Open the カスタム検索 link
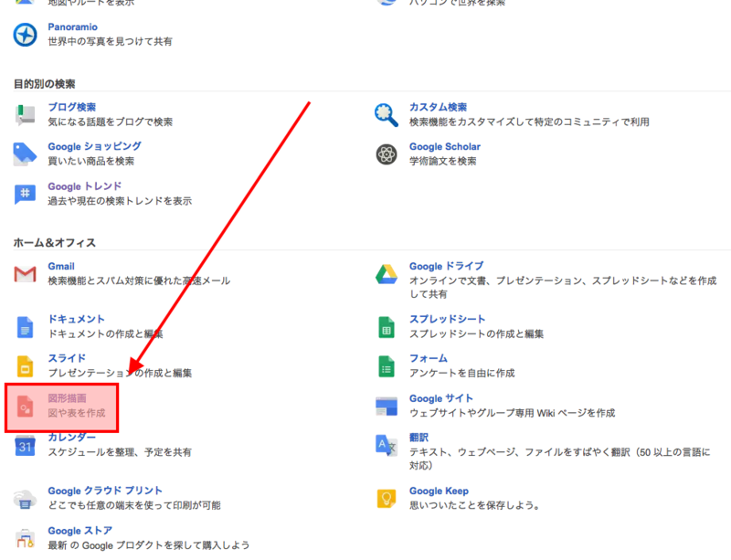 tap(439, 107)
